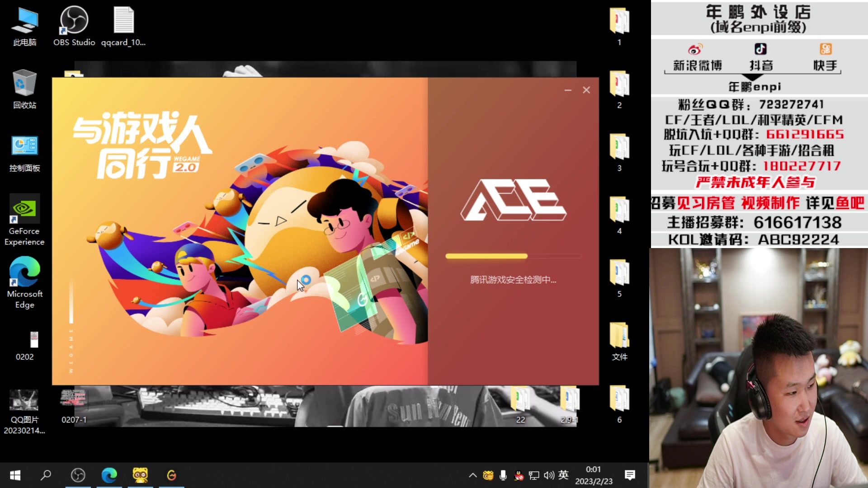This screenshot has height=488, width=868.
Task: Switch to OBS Studio on the taskbar
Action: pos(78,475)
